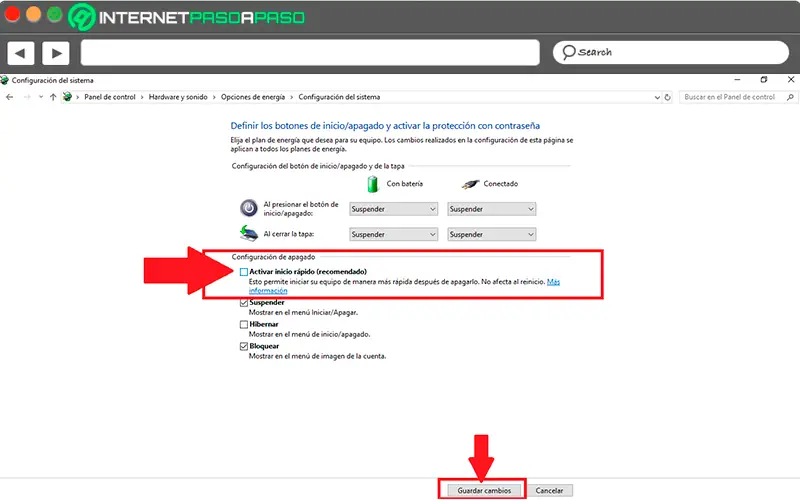This screenshot has width=800, height=500.
Task: Click the green battery icon
Action: click(x=373, y=184)
